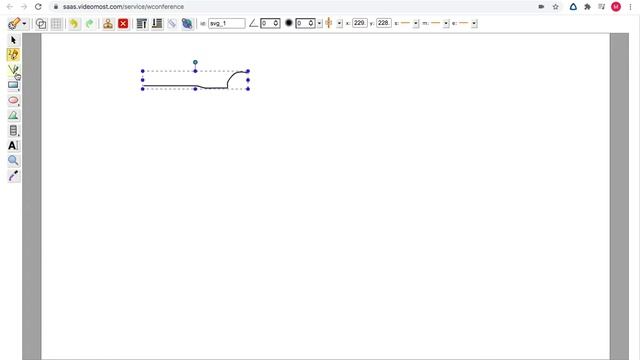Move selected element to bottom
This screenshot has width=640, height=360.
pyautogui.click(x=157, y=24)
